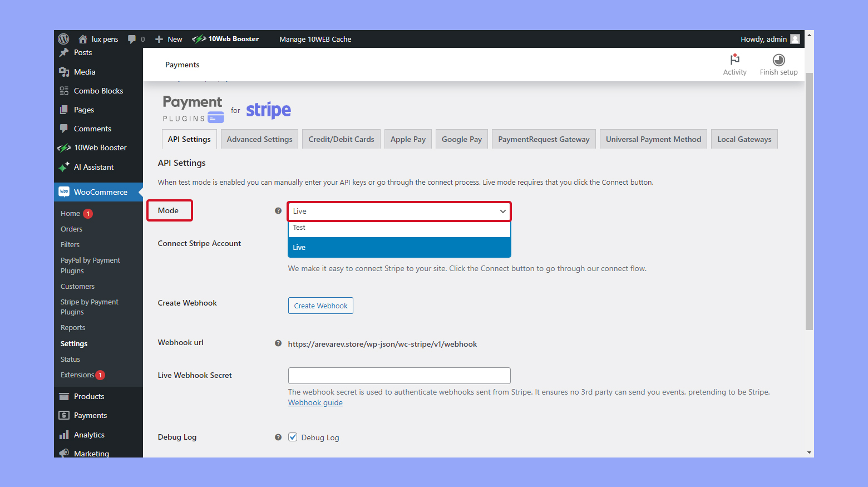Open the AI Assistant sparkle icon

coord(64,166)
